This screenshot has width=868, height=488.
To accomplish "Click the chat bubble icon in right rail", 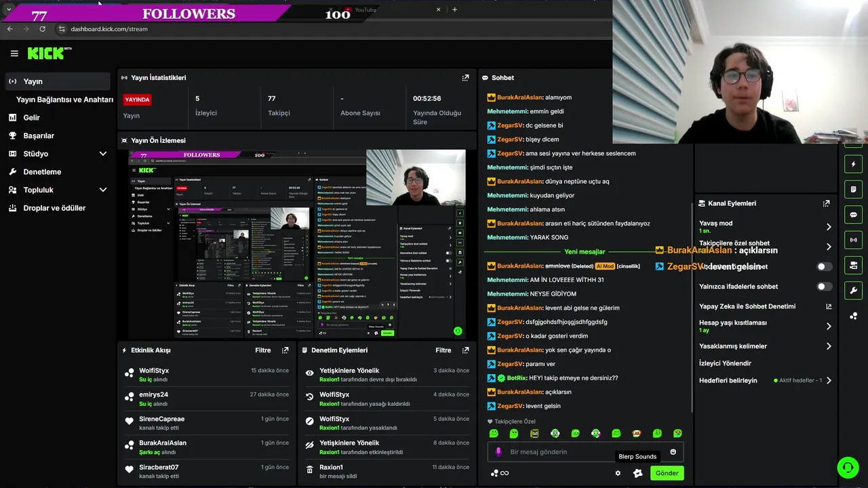I will point(853,215).
